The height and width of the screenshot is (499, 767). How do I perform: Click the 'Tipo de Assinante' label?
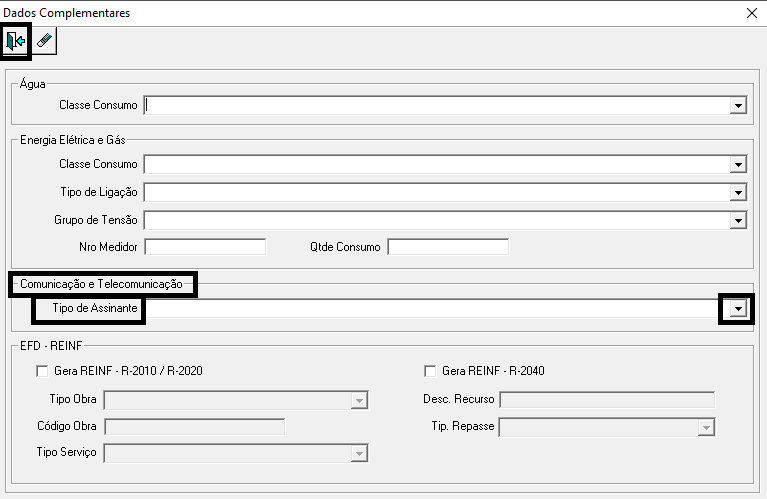[x=95, y=308]
